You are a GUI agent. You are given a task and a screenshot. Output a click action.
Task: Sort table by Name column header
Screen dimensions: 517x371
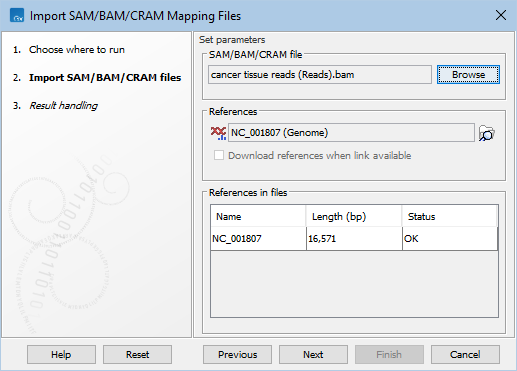258,216
